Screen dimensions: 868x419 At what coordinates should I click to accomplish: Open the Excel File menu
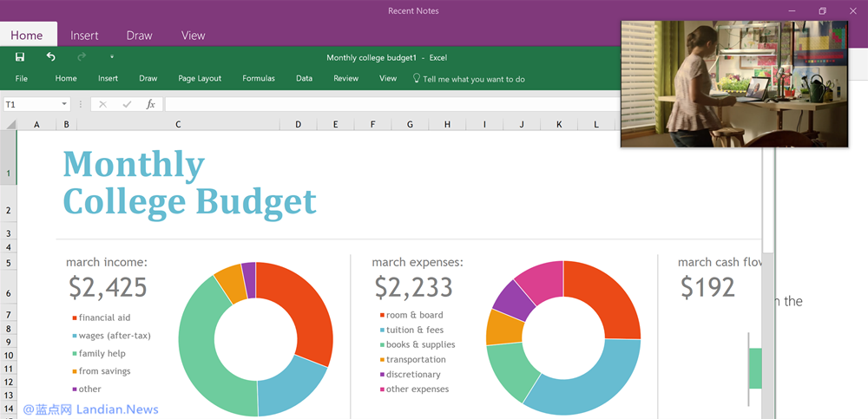[x=22, y=78]
